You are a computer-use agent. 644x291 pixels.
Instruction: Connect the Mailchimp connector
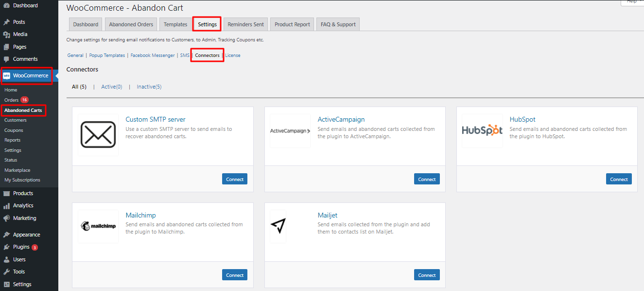235,275
